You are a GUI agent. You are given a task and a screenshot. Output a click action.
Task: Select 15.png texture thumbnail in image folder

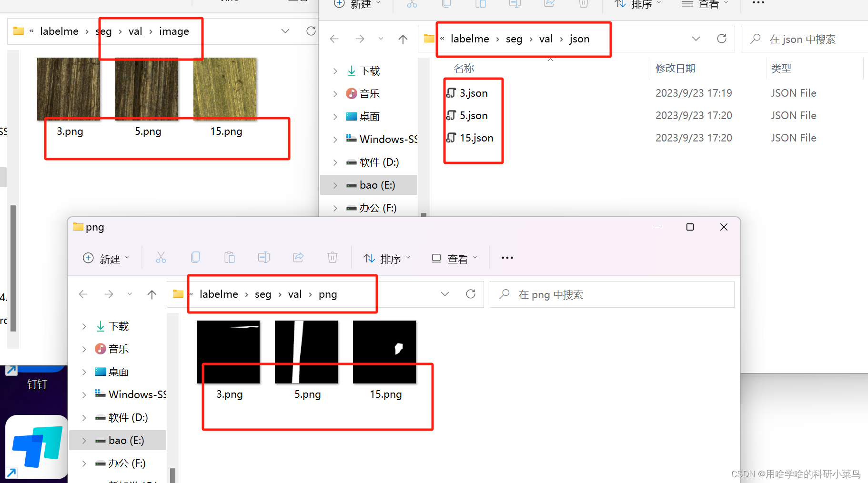pos(225,89)
